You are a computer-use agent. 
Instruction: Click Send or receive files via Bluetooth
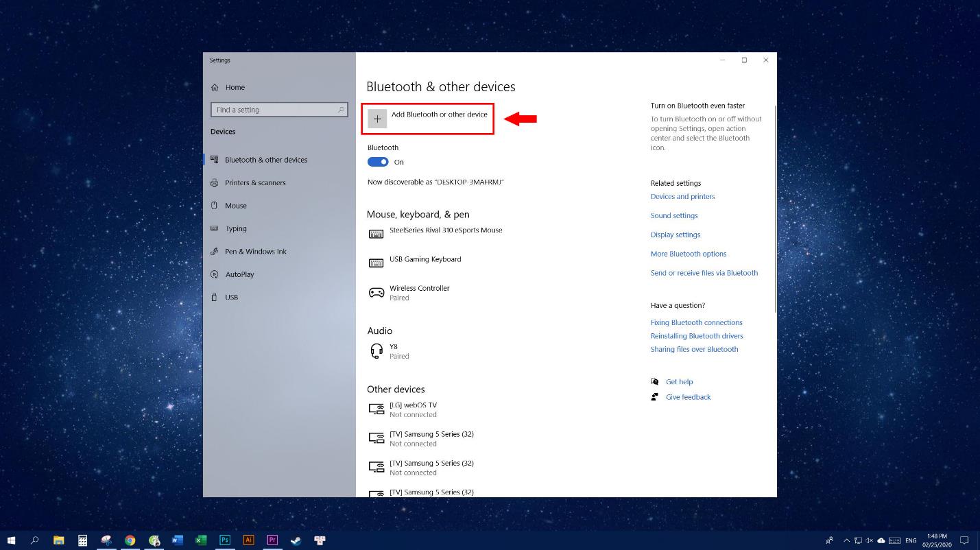point(704,273)
